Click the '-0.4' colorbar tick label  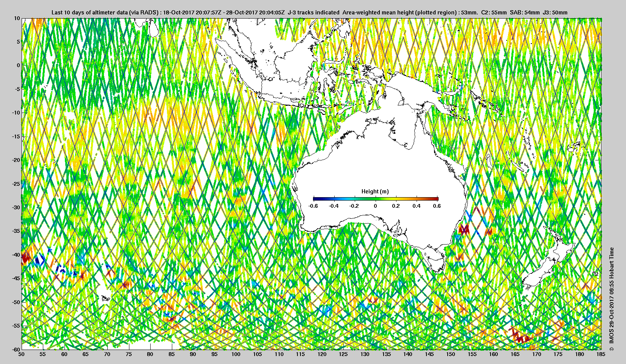[334, 206]
